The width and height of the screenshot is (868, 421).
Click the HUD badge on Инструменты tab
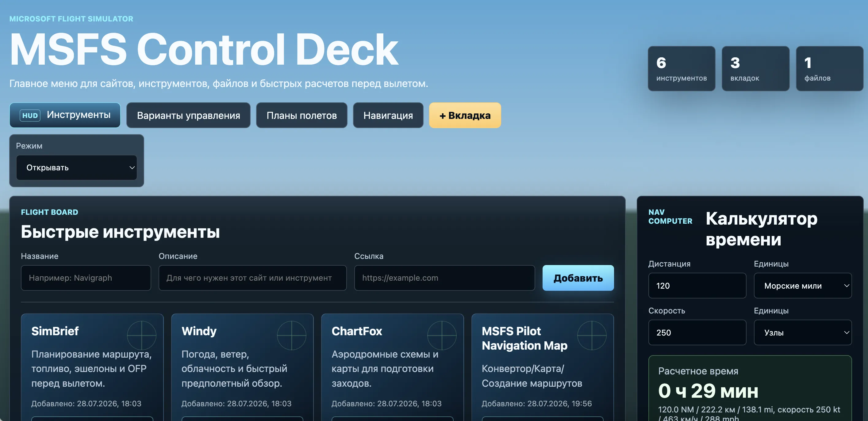click(x=30, y=116)
